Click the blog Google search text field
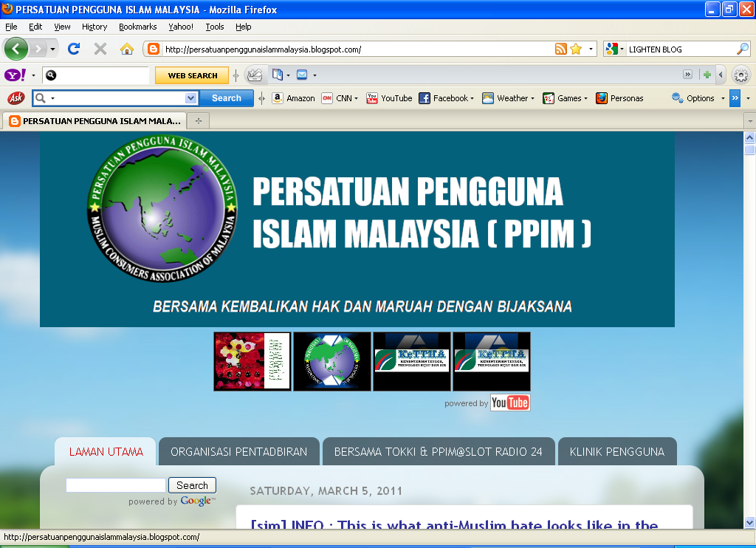 point(116,485)
